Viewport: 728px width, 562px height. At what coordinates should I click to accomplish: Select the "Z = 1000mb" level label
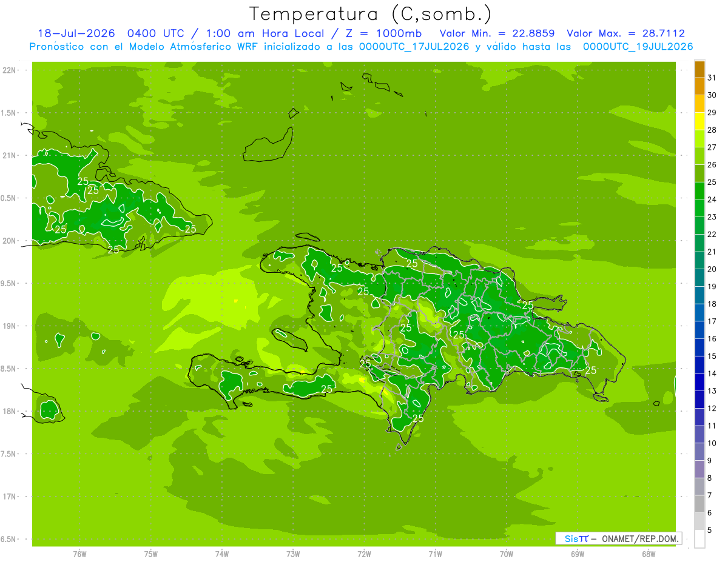click(x=382, y=33)
